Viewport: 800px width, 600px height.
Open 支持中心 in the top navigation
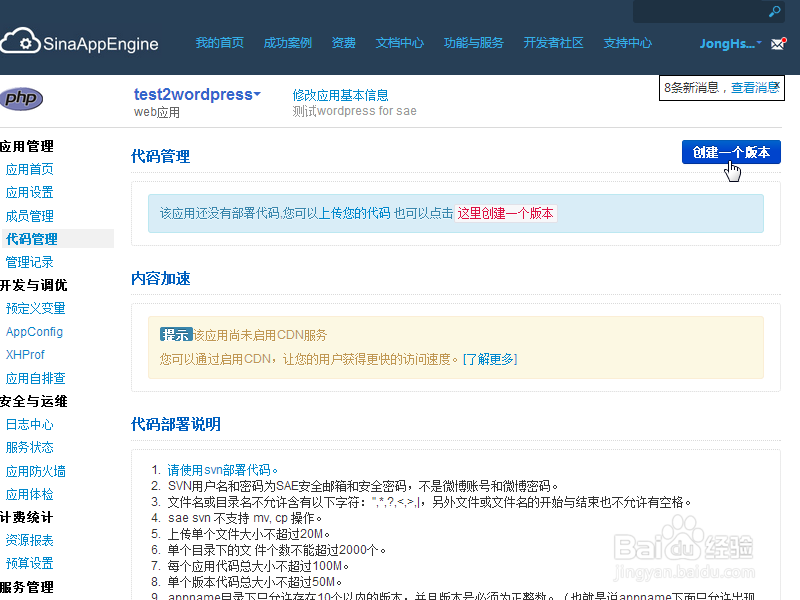tap(628, 43)
